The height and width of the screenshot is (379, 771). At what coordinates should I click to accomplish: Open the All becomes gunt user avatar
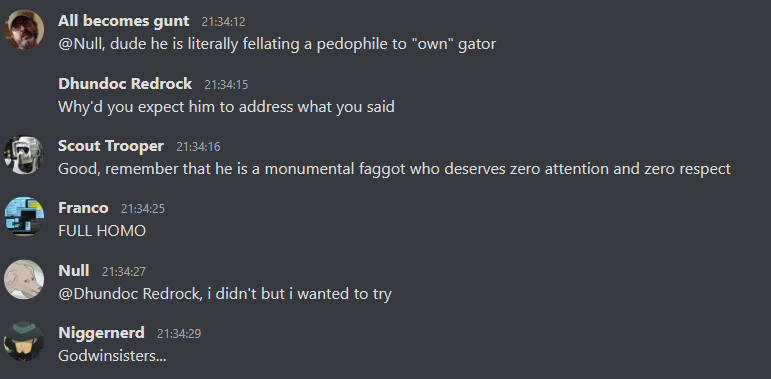tap(24, 29)
